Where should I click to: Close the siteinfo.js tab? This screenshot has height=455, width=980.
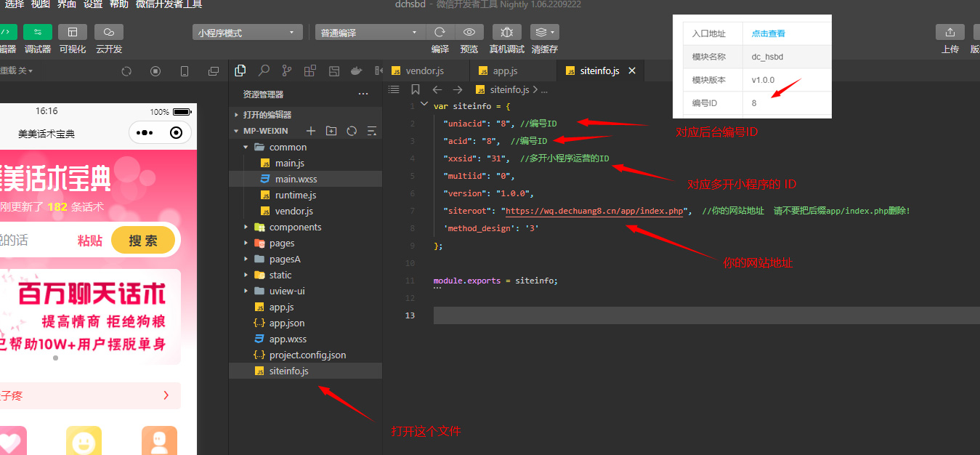pos(632,71)
